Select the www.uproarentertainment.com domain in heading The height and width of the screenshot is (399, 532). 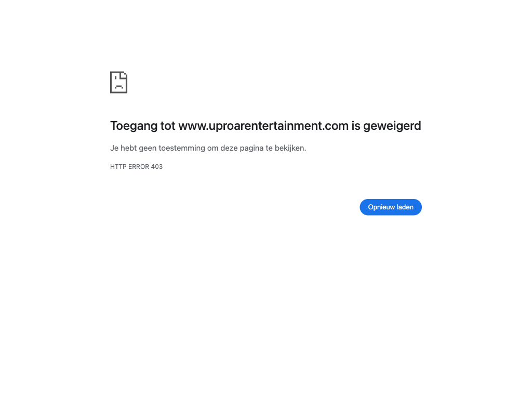pos(263,126)
